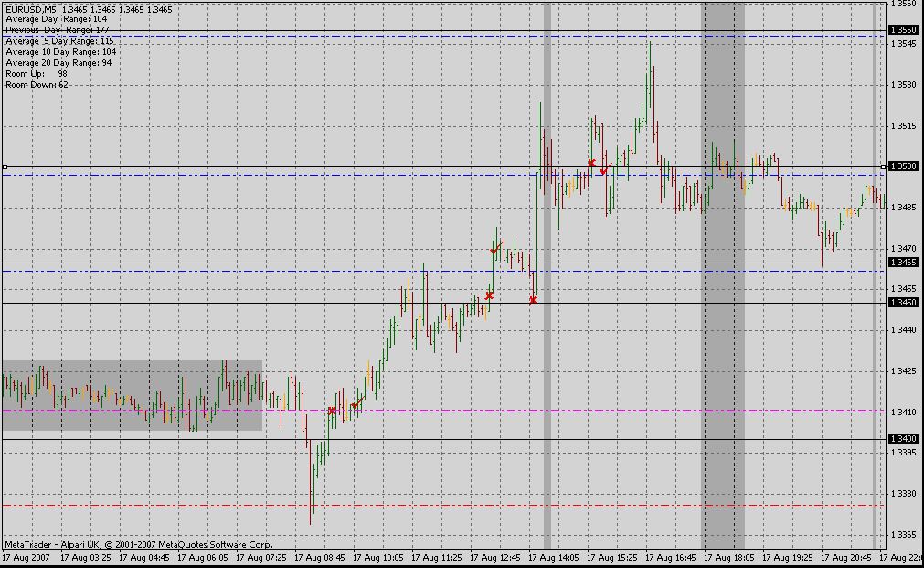Viewport: 924px width, 568px height.
Task: Click the 1.3400 price level label
Action: pyautogui.click(x=903, y=439)
